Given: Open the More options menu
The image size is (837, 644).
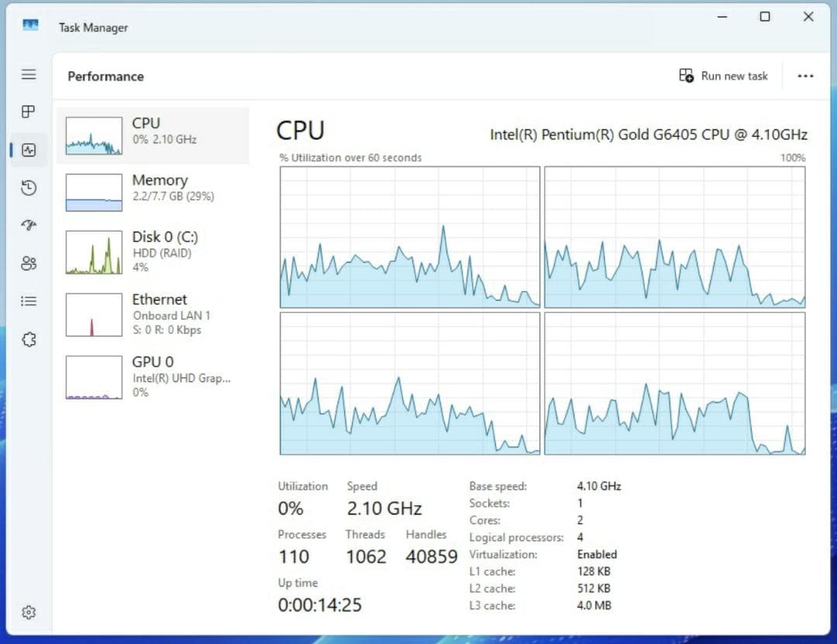Looking at the screenshot, I should [806, 75].
